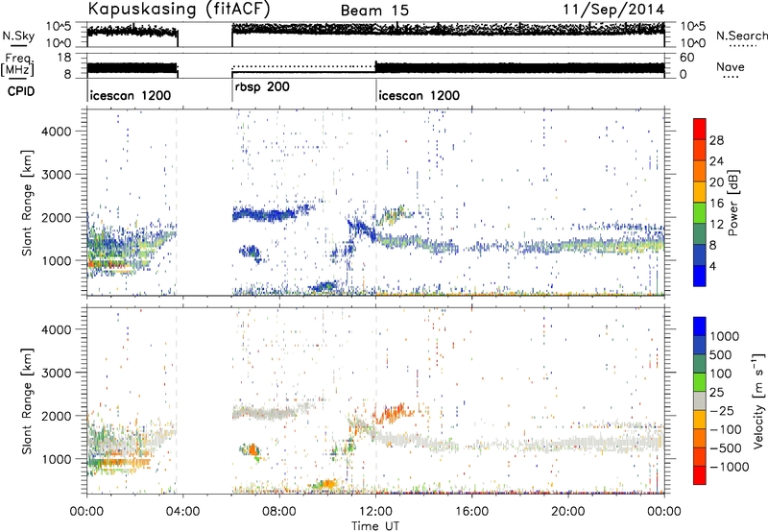
Task: Click the N.Sky legend label
Action: click(18, 36)
